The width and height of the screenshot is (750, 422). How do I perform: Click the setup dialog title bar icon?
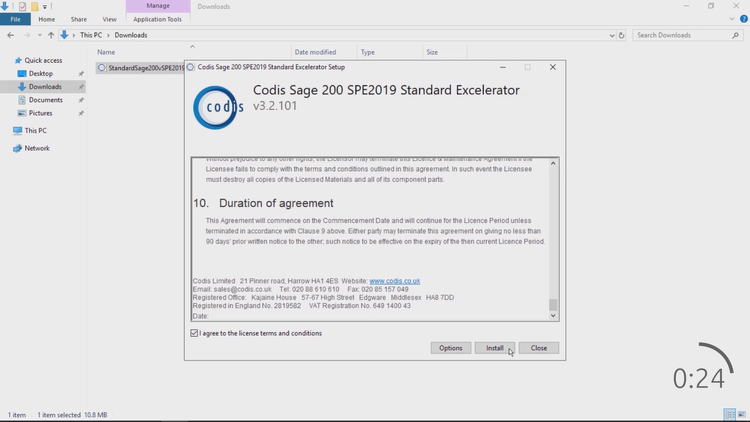point(190,67)
